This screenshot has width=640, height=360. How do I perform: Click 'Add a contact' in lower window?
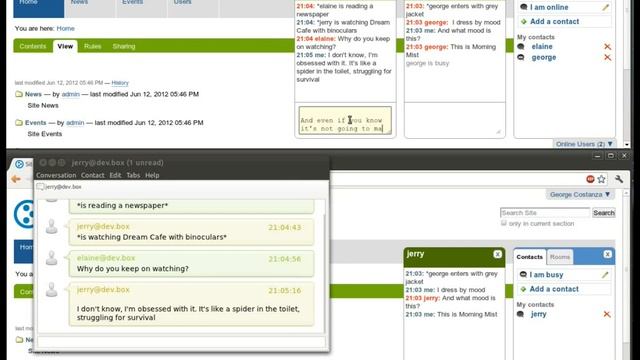554,289
